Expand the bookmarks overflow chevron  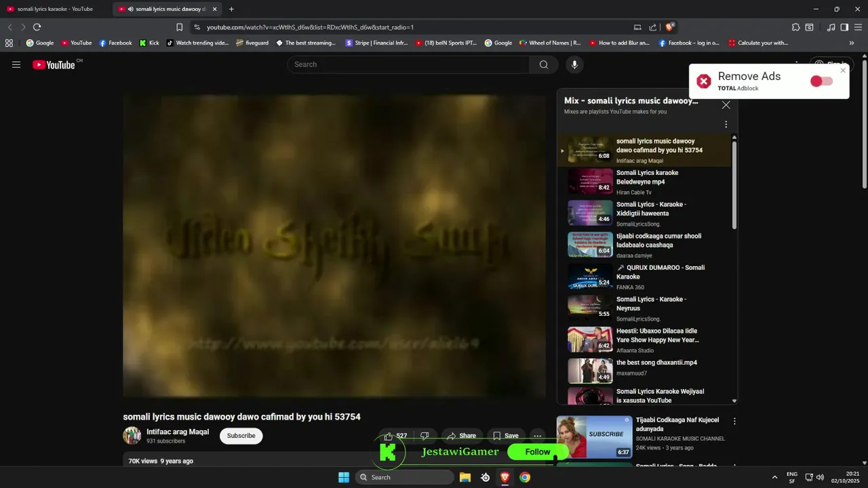point(851,43)
